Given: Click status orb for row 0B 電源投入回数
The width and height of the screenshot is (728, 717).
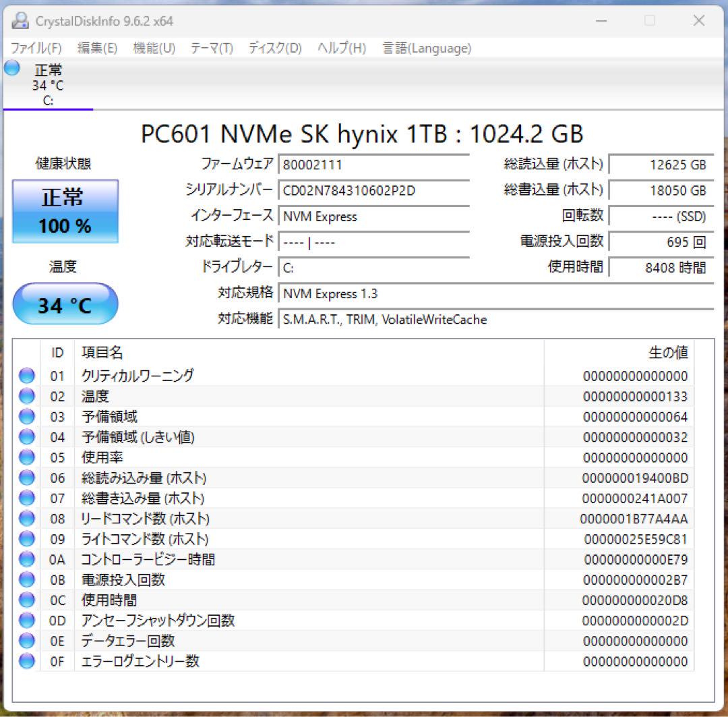Looking at the screenshot, I should pos(27,579).
